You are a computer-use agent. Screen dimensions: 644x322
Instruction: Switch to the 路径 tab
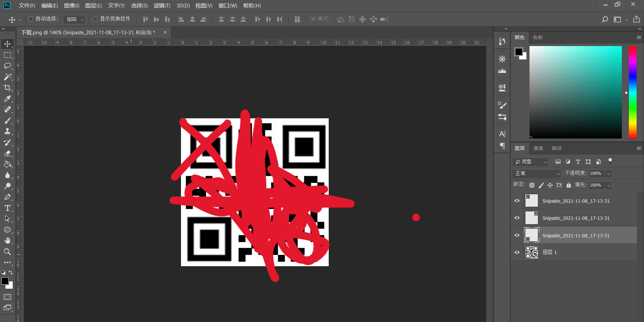(x=556, y=148)
